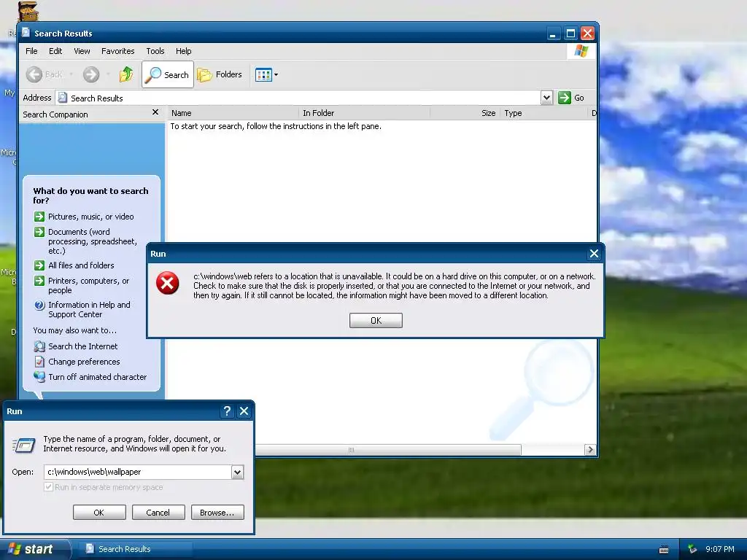Open the Help menu

pos(183,51)
